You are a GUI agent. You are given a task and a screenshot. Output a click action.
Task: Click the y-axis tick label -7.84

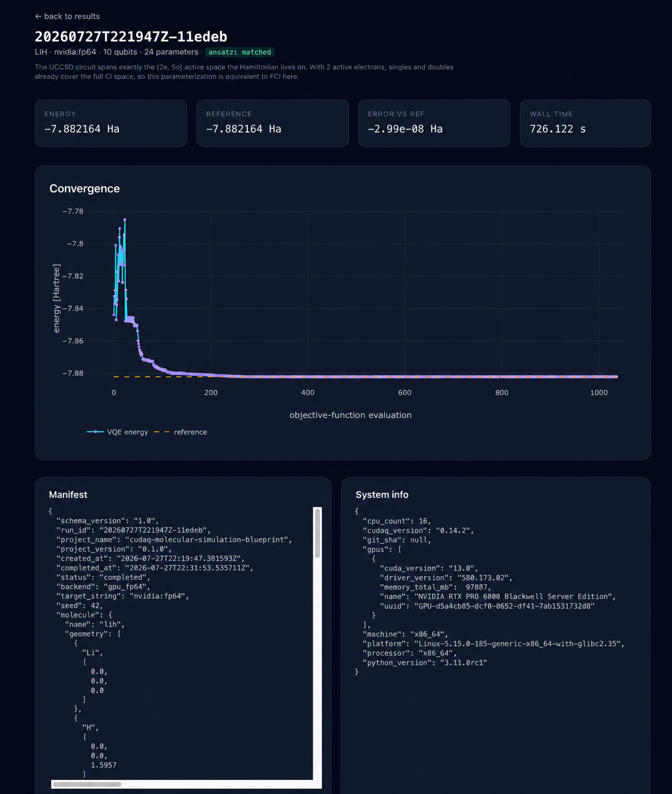tap(73, 308)
